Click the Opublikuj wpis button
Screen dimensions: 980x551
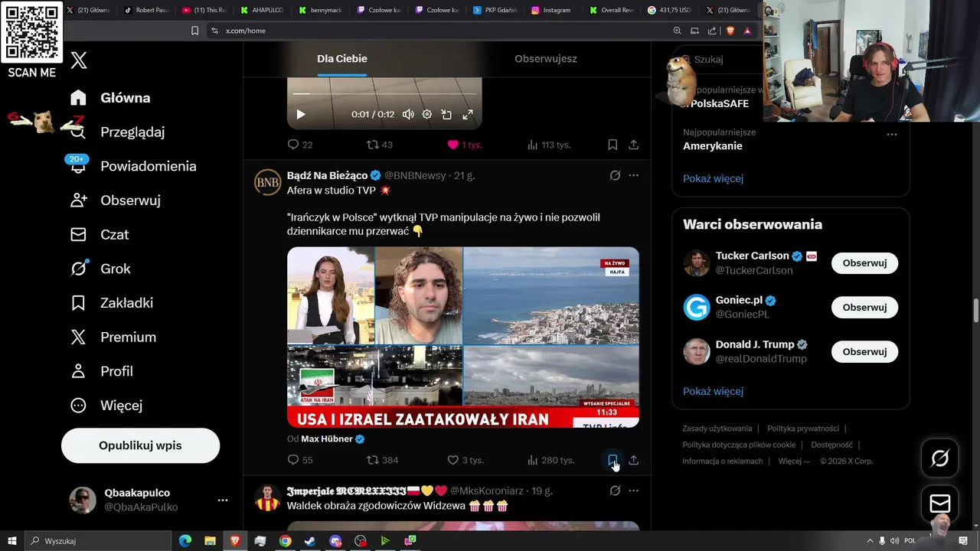point(140,445)
